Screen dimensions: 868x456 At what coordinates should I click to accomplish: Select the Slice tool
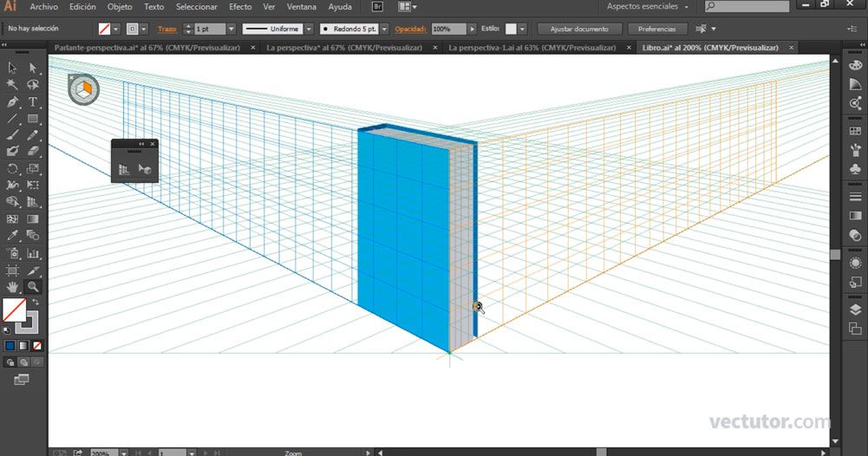(33, 270)
